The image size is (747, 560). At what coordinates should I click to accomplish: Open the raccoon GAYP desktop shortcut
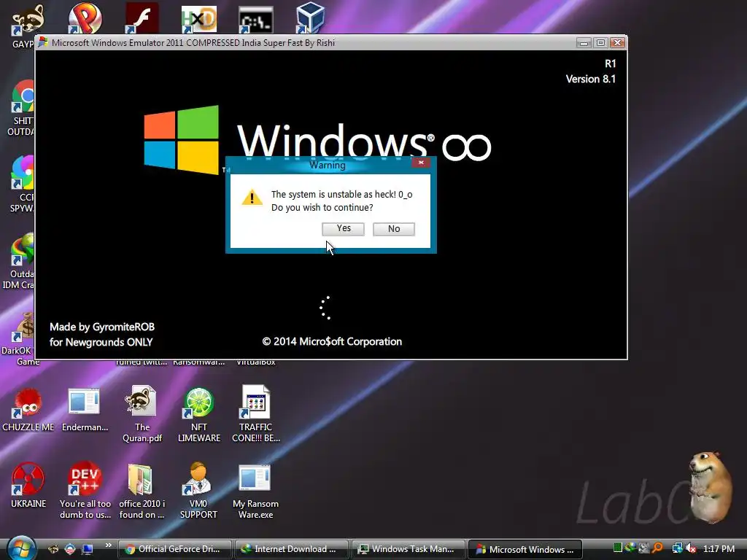[x=27, y=19]
